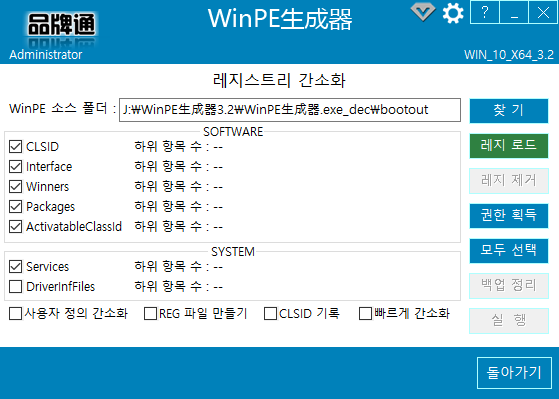Click 하위 항목 수 text next to CLSID
Screen dimensions: 559x399
tap(178, 146)
